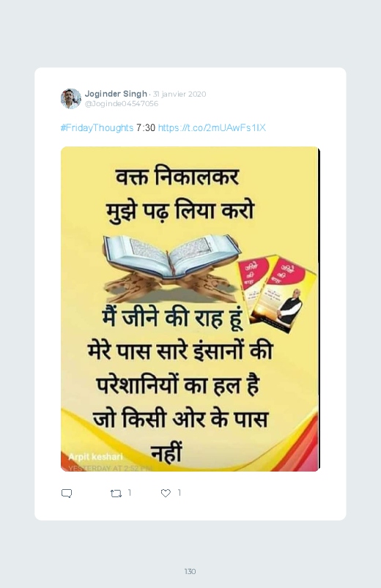Viewport: 381px width, 588px height.
Task: Click the 'YESTERDAY AT 2:52 PM' caption
Action: click(x=111, y=468)
